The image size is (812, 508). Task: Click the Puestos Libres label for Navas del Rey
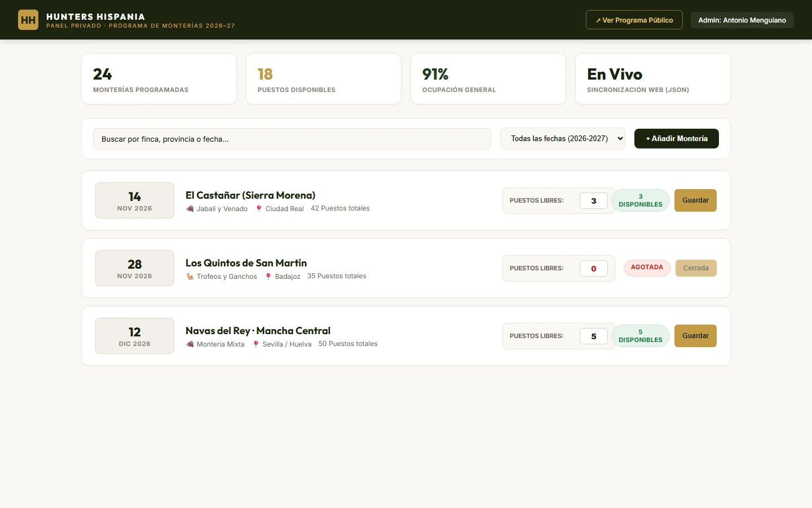pos(537,336)
